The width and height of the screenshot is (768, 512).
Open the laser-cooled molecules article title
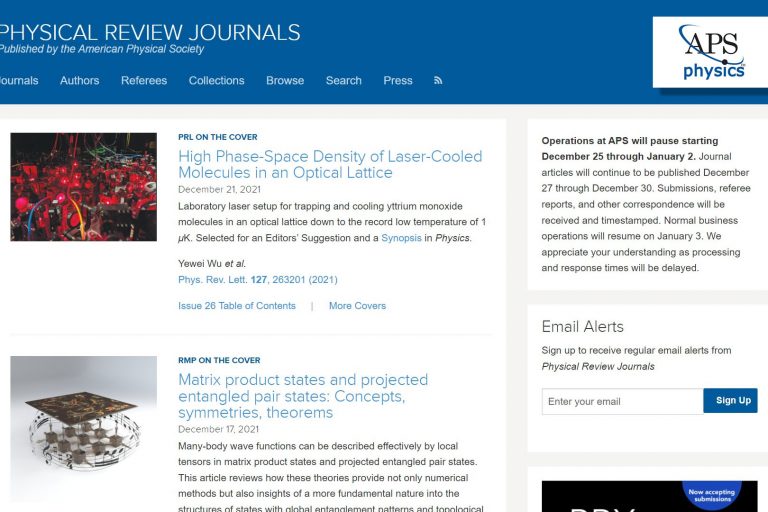click(329, 164)
